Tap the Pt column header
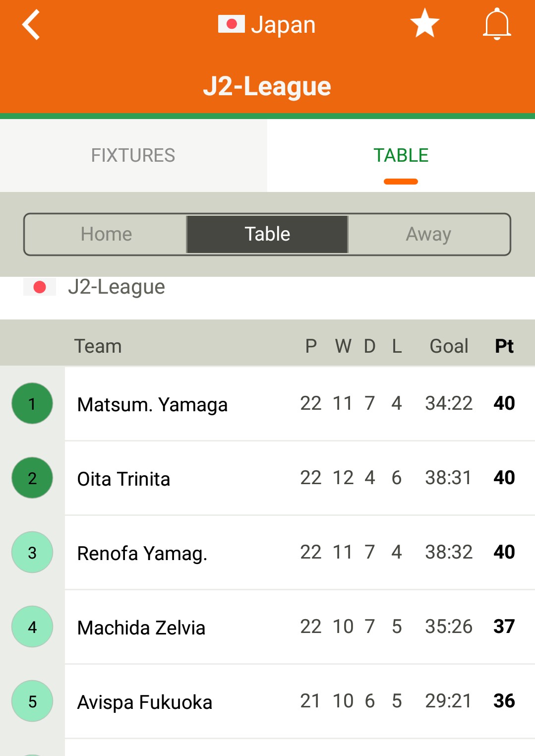The image size is (535, 756). [504, 346]
